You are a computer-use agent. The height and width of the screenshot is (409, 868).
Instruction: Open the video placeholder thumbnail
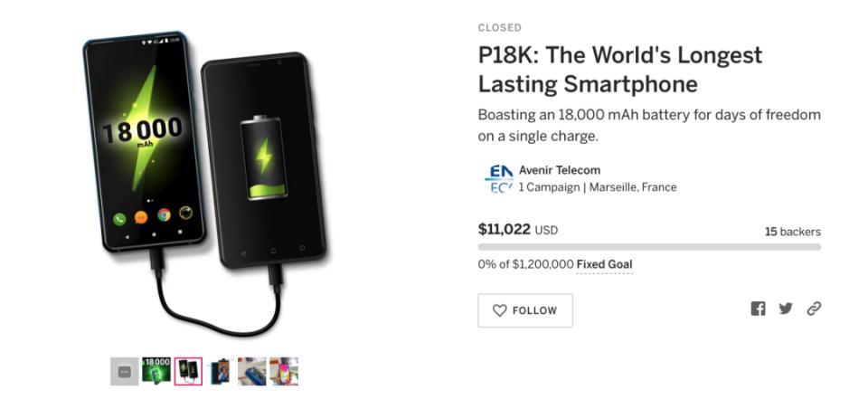[x=124, y=371]
